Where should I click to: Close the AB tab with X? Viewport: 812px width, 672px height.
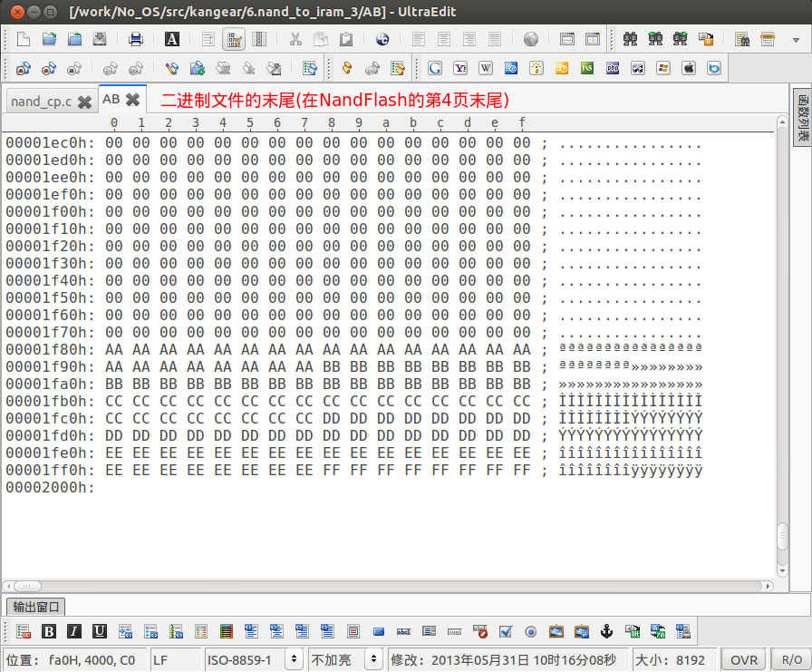(x=133, y=100)
